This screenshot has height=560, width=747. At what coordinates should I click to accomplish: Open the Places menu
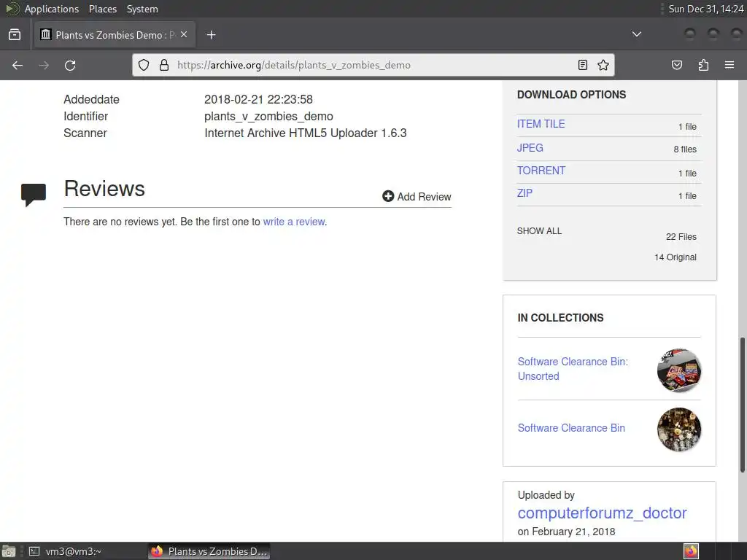tap(102, 9)
